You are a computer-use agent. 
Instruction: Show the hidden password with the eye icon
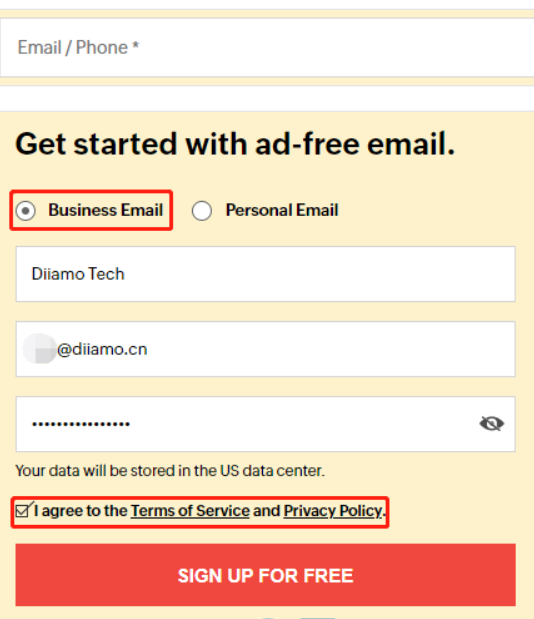pyautogui.click(x=491, y=424)
